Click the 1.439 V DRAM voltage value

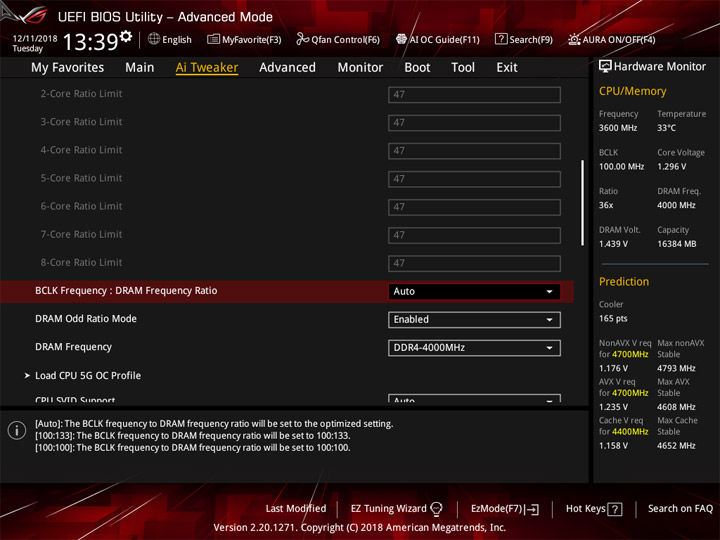click(613, 244)
